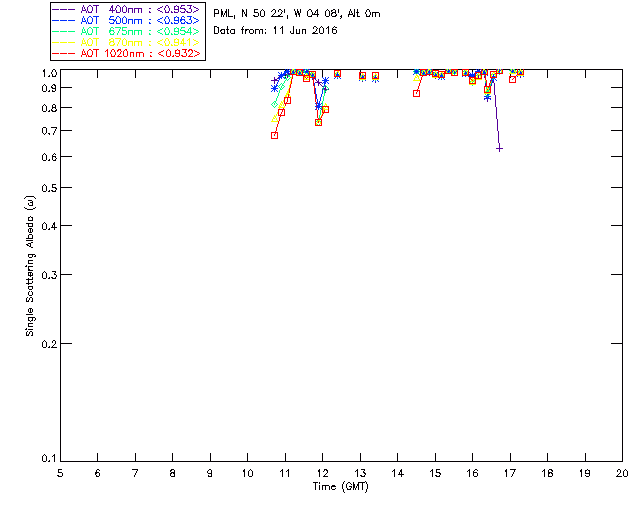Screen dimensions: 640x512
Task: Click the x-axis tick label 12
Action: tap(322, 473)
